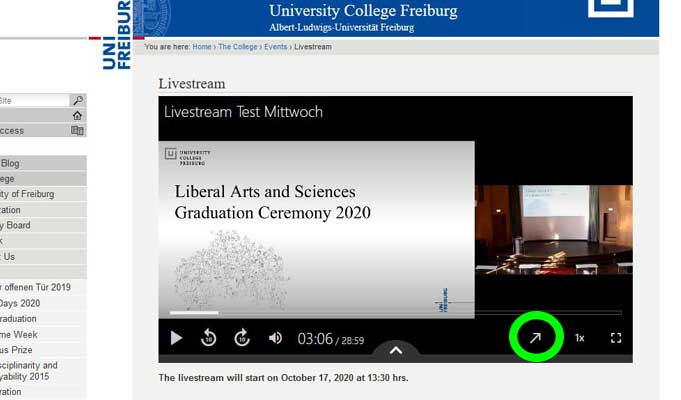
Task: Click the UCF square logo in the header
Action: coord(611,9)
